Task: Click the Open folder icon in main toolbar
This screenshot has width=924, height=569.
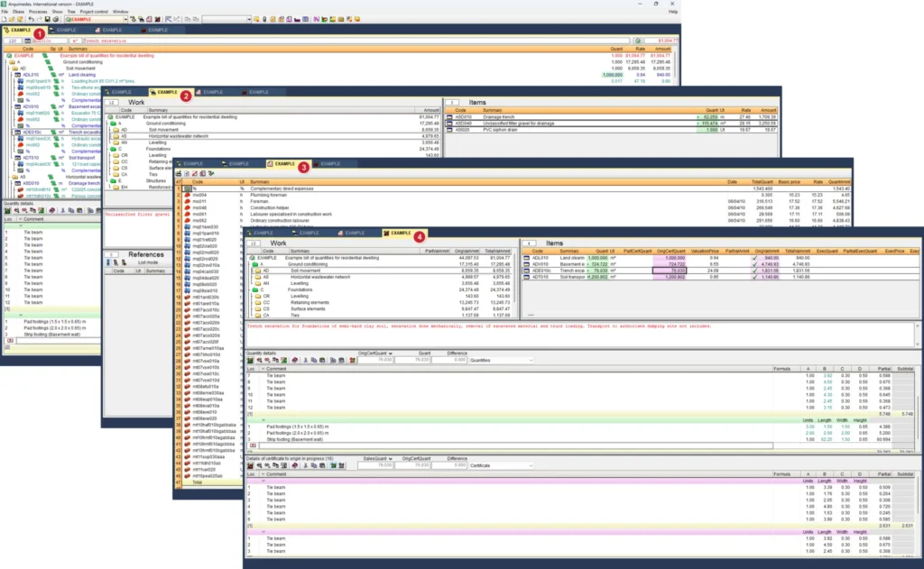Action: coord(12,20)
